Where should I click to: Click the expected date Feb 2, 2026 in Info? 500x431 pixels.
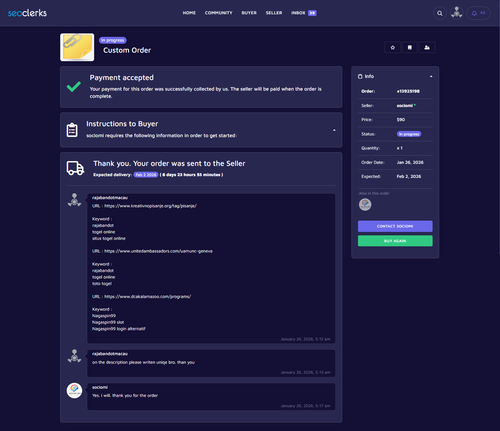pyautogui.click(x=409, y=176)
